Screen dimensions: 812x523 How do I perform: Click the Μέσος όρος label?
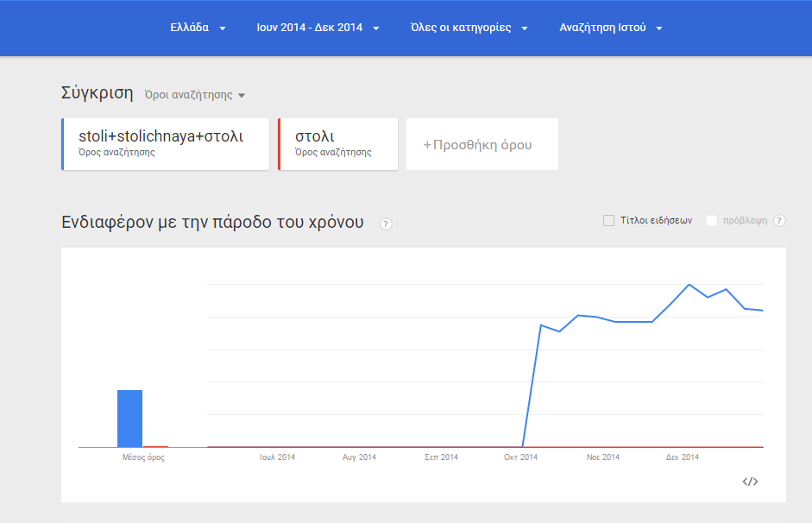143,457
